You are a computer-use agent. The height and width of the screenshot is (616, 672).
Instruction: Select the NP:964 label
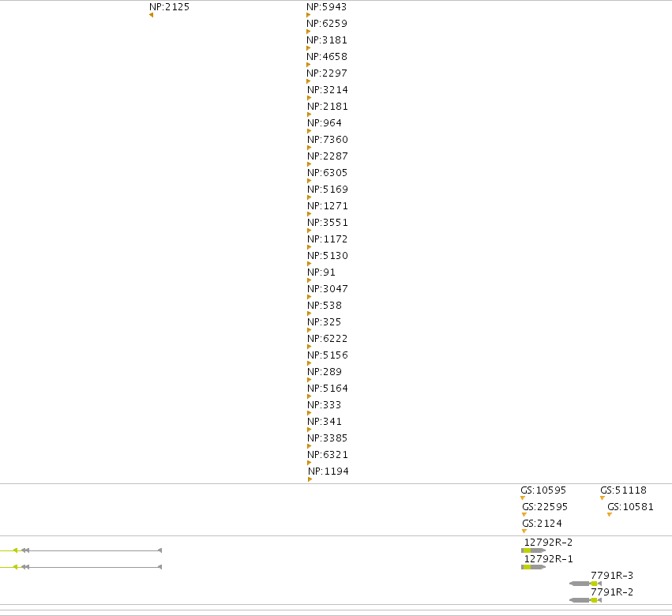(x=325, y=123)
